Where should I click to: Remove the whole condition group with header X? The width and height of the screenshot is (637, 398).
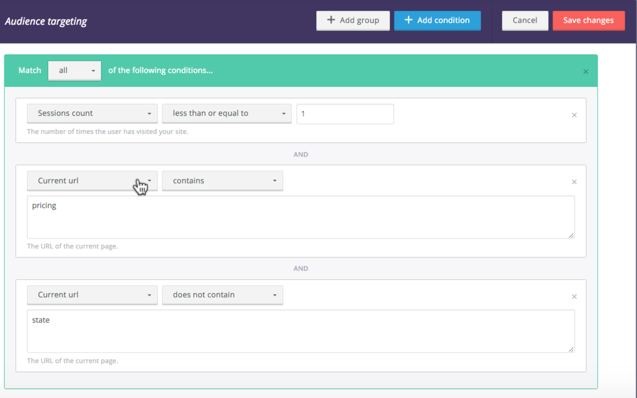(585, 71)
